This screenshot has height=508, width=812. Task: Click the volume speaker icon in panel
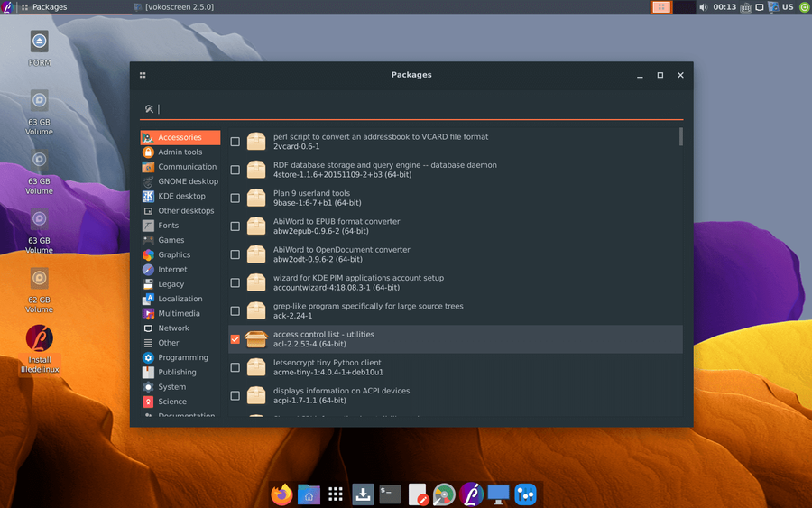click(703, 7)
